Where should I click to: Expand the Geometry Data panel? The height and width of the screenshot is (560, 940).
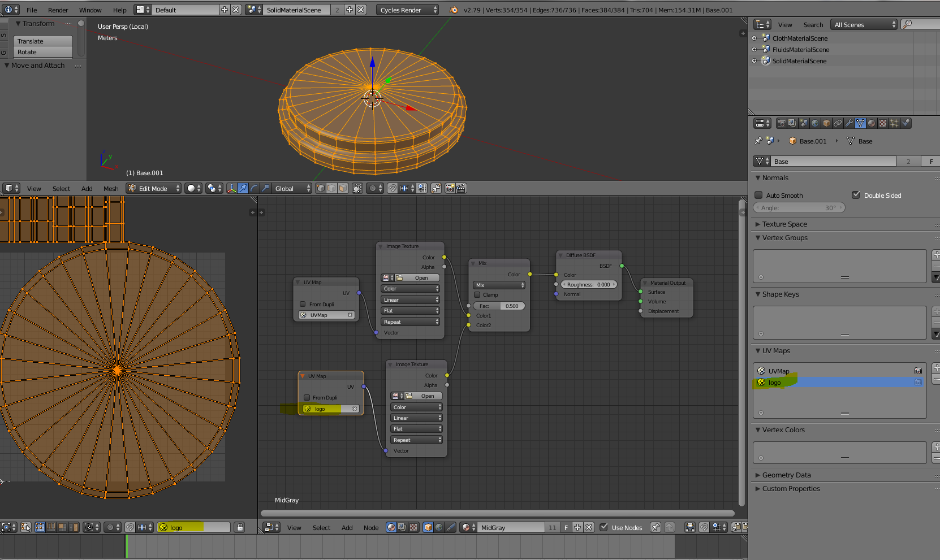(x=786, y=475)
